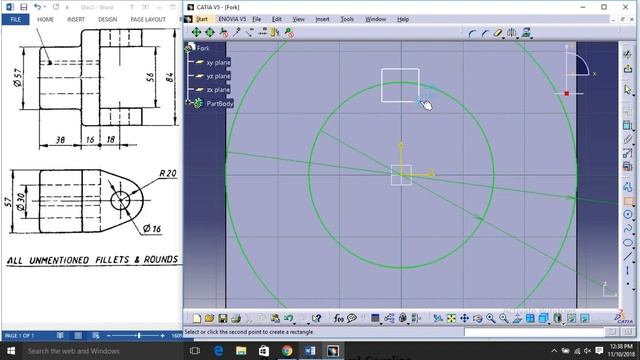
Task: Expand the isometric view cube dropdown arrow
Action: [549, 323]
